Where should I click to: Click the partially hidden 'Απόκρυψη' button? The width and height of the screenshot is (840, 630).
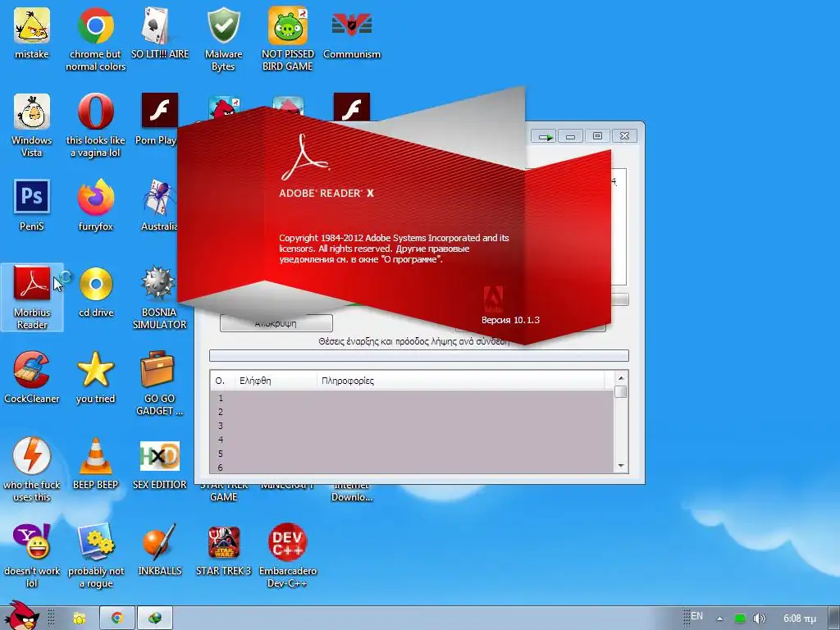[x=276, y=324]
